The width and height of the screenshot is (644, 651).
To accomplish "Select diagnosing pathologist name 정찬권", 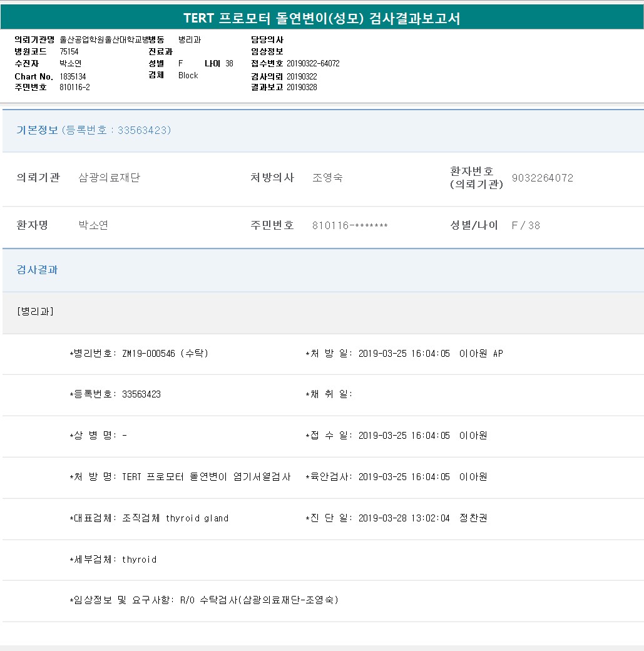I will pyautogui.click(x=473, y=518).
